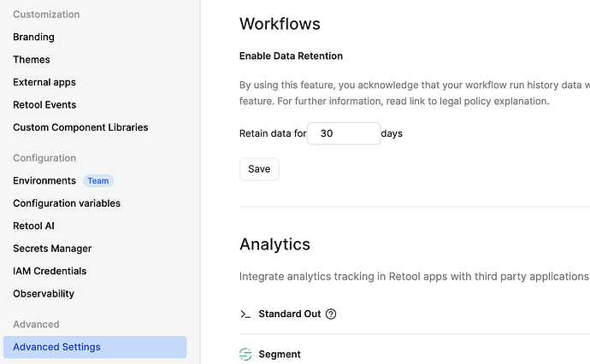Click the 'Retain data for' label
This screenshot has width=590, height=364.
pyautogui.click(x=273, y=133)
